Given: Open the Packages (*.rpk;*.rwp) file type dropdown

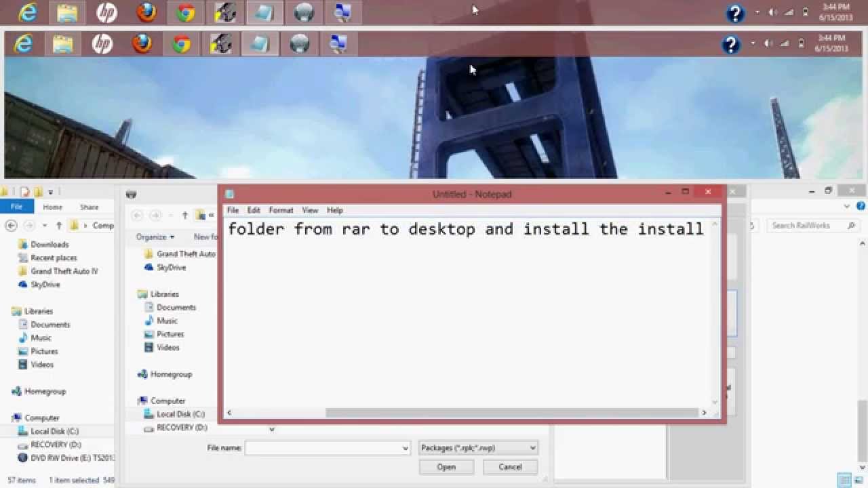Looking at the screenshot, I should 478,447.
